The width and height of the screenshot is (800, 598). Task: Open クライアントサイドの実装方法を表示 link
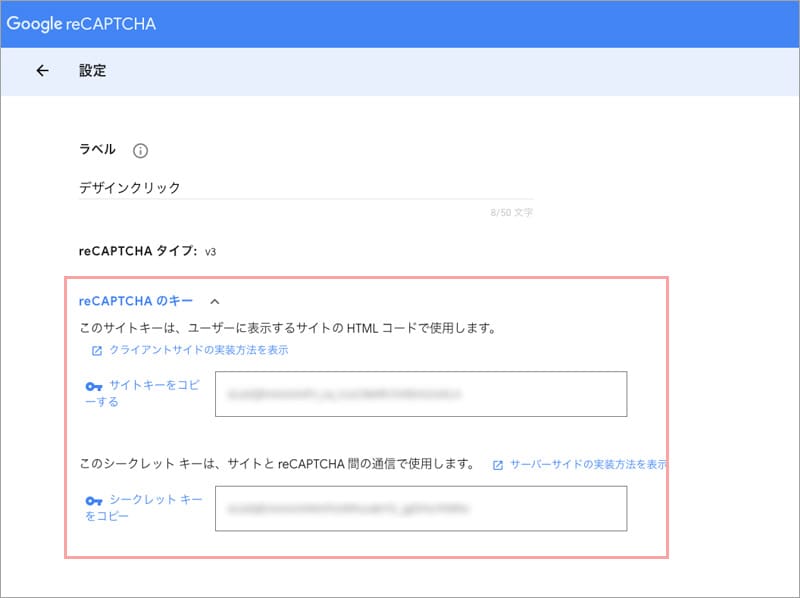point(199,350)
